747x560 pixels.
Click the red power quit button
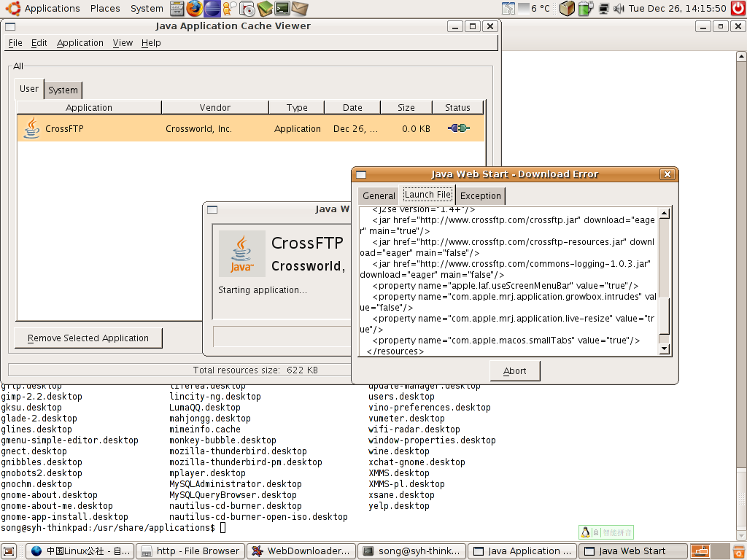(x=738, y=8)
